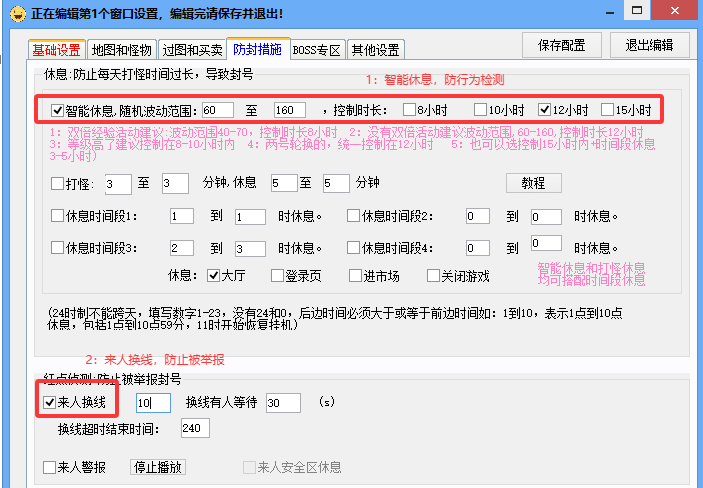Click the smiley app icon in title bar

point(16,13)
